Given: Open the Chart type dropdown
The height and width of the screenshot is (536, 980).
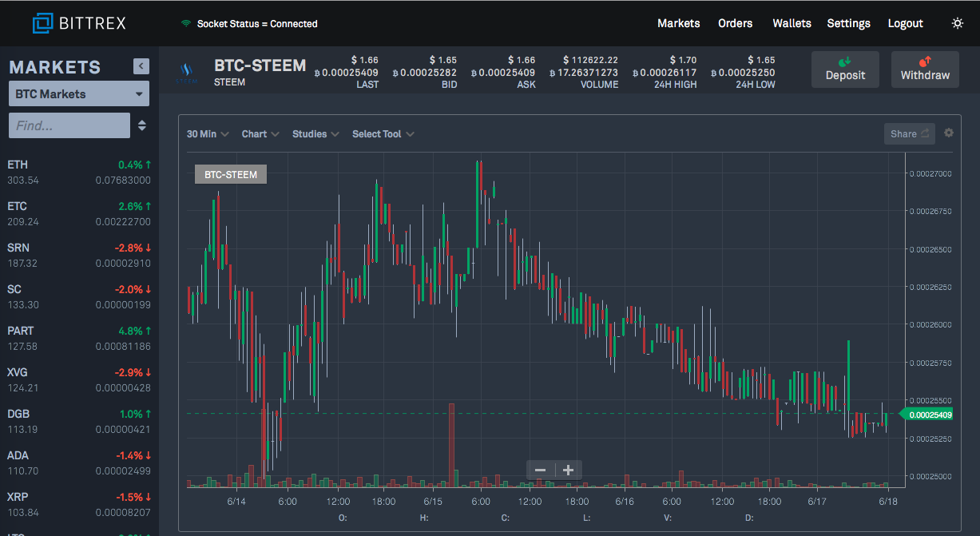Looking at the screenshot, I should [260, 133].
